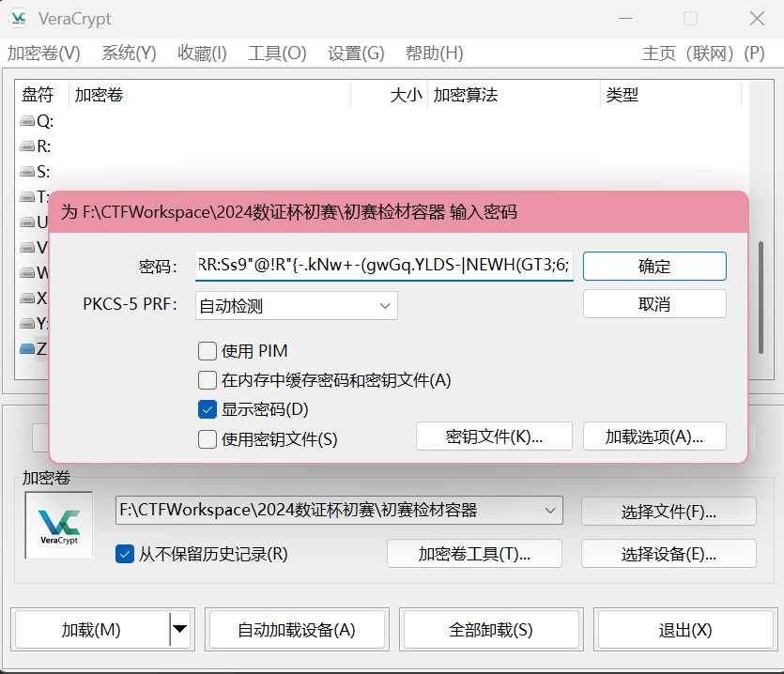Open the 工具(O) menu
This screenshot has height=674, width=784.
pyautogui.click(x=277, y=53)
